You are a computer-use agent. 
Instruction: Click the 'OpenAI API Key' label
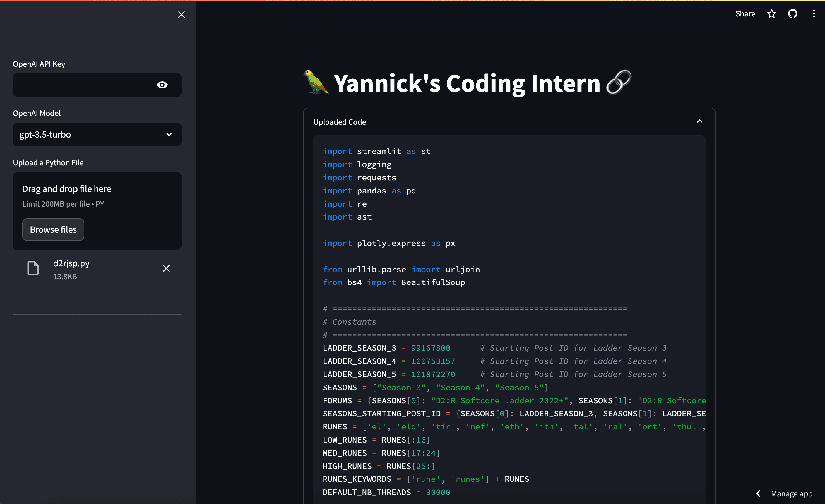[x=39, y=64]
